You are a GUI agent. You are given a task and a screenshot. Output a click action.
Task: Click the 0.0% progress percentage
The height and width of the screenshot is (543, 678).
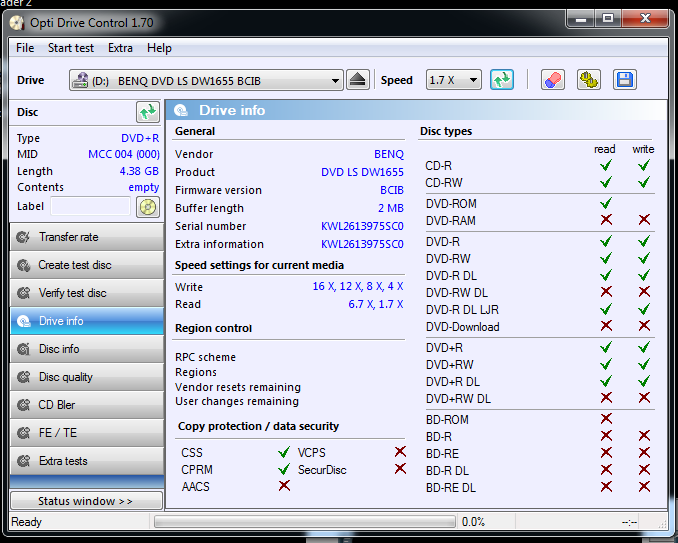click(473, 522)
